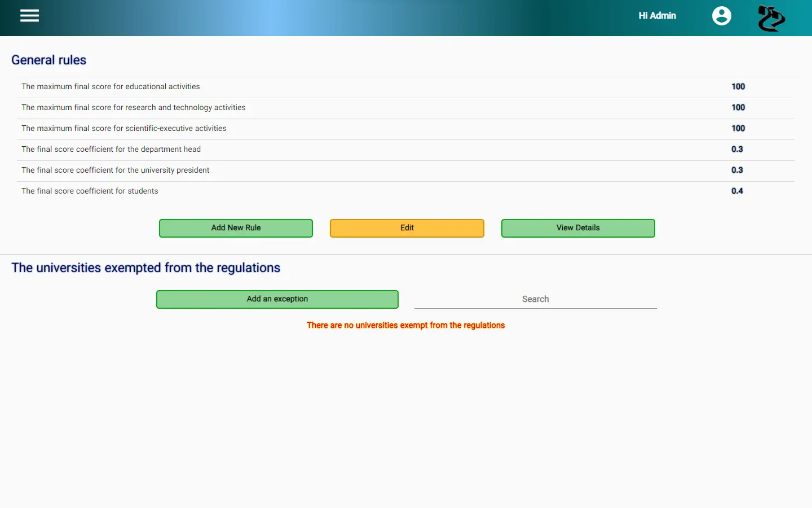Click the Hi Admin greeting

coord(657,16)
